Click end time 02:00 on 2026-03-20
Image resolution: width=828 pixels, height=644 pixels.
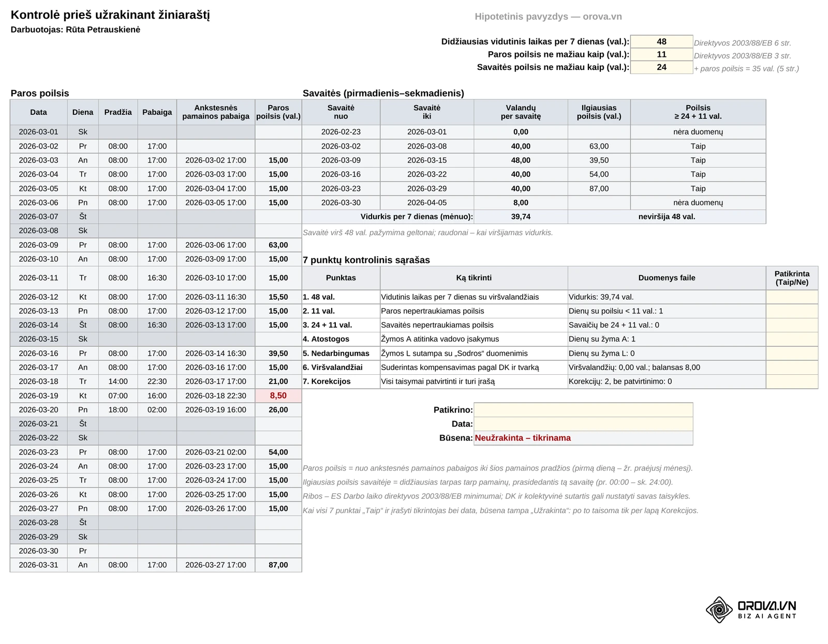coord(157,410)
